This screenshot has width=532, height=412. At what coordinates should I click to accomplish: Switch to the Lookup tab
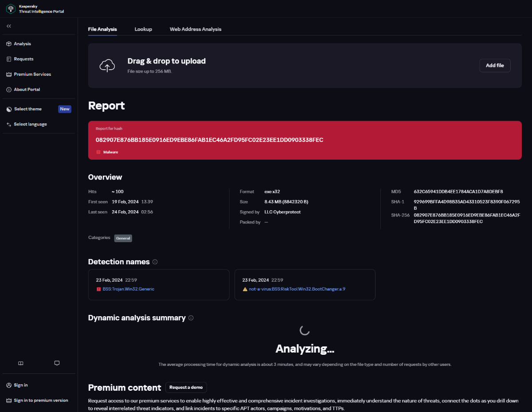(143, 29)
